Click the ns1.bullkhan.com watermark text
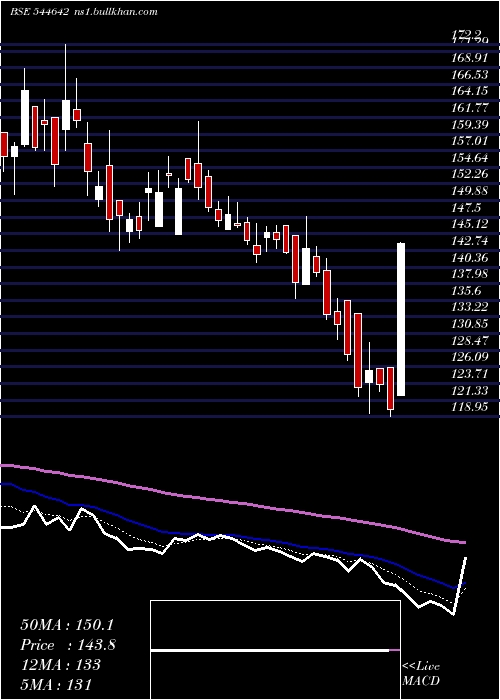 [x=114, y=12]
